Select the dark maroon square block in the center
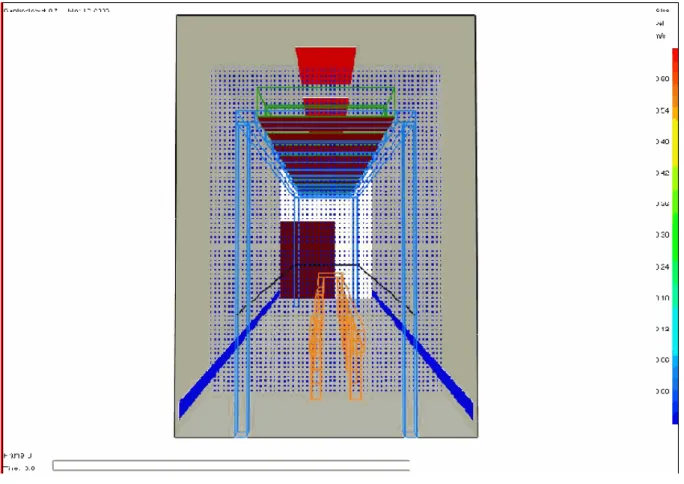This screenshot has height=484, width=684. [308, 259]
